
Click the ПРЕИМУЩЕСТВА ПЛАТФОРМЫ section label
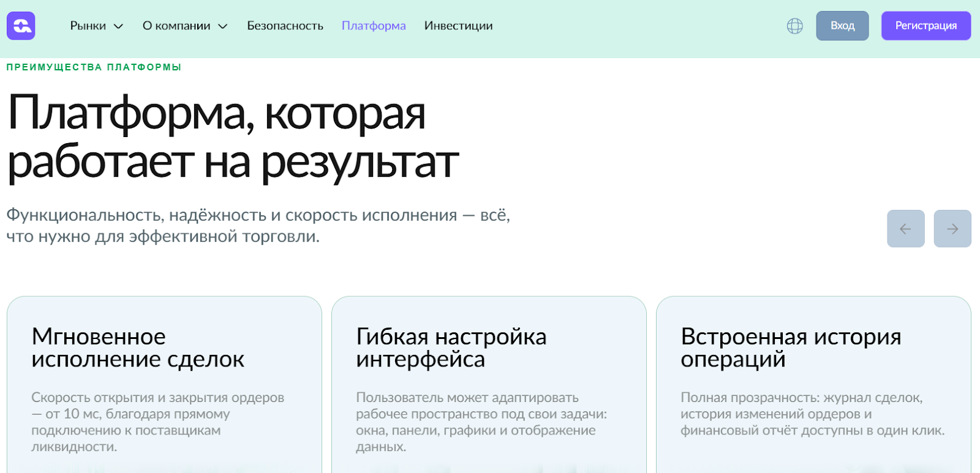coord(94,67)
